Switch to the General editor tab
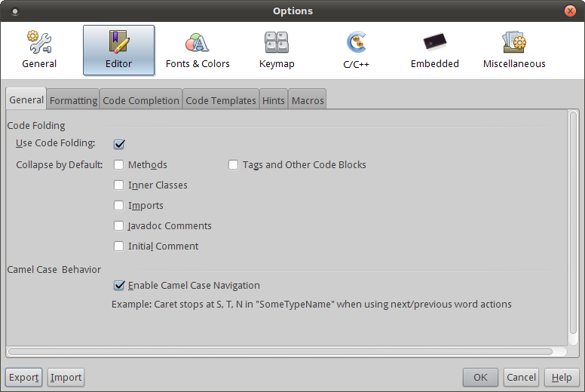Screen dimensions: 585x392 26,100
